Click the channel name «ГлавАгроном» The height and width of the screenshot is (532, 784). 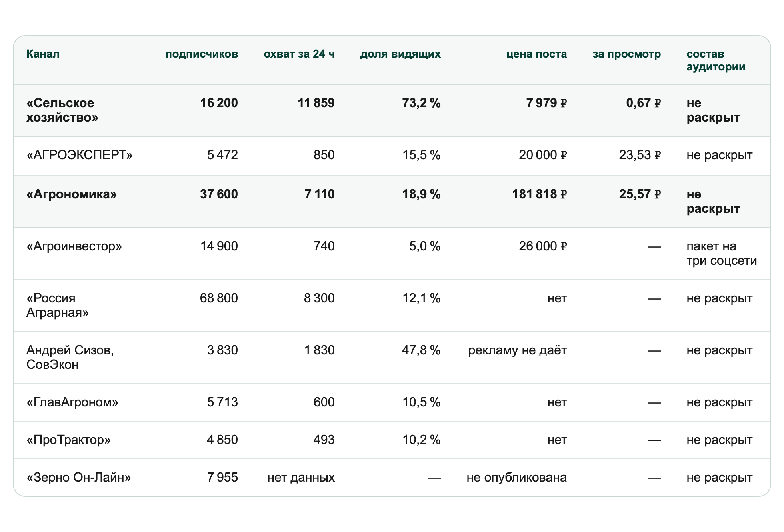[72, 402]
